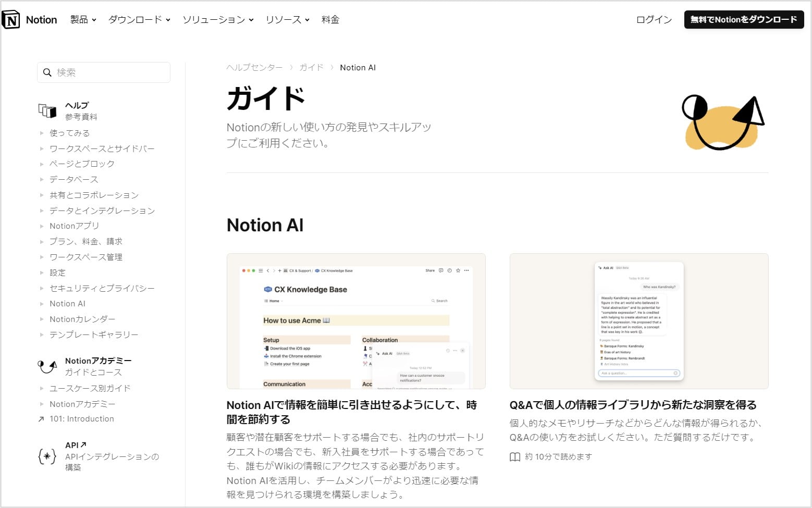Expand the Notionカレンダー section

click(x=42, y=319)
